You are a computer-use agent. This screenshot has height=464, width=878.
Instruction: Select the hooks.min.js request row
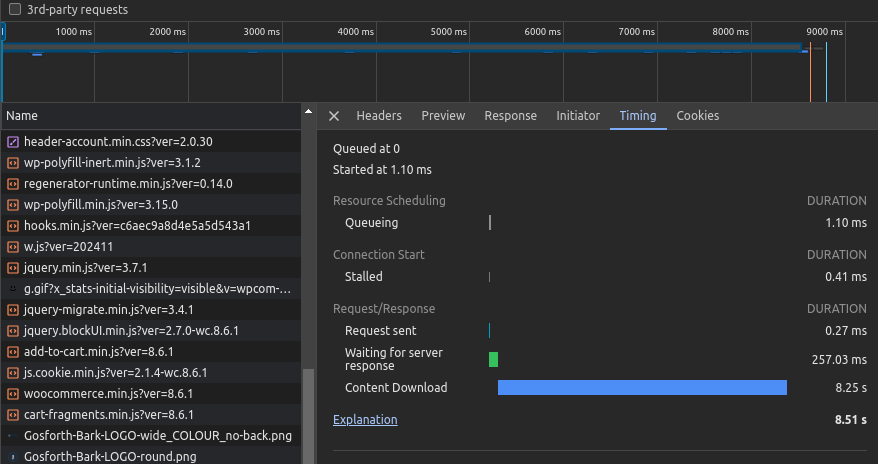(x=151, y=226)
